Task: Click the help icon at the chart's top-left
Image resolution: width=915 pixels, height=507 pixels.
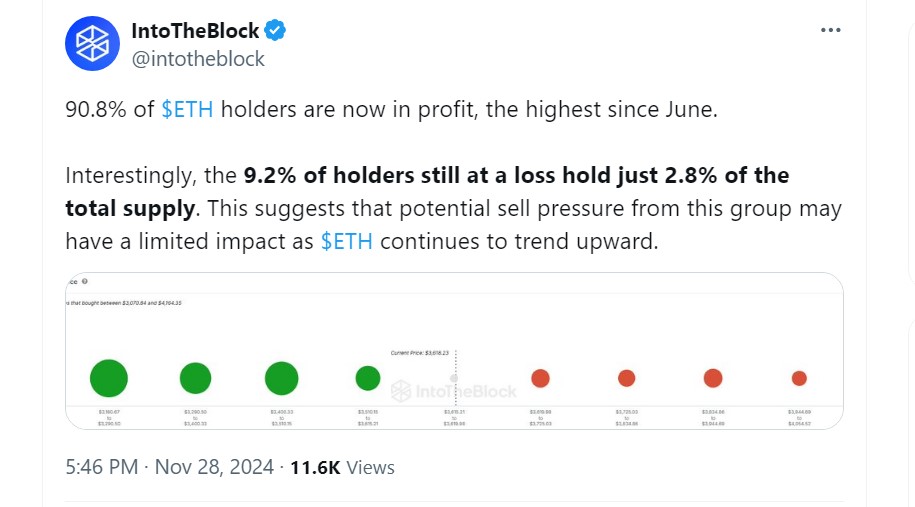Action: point(86,282)
